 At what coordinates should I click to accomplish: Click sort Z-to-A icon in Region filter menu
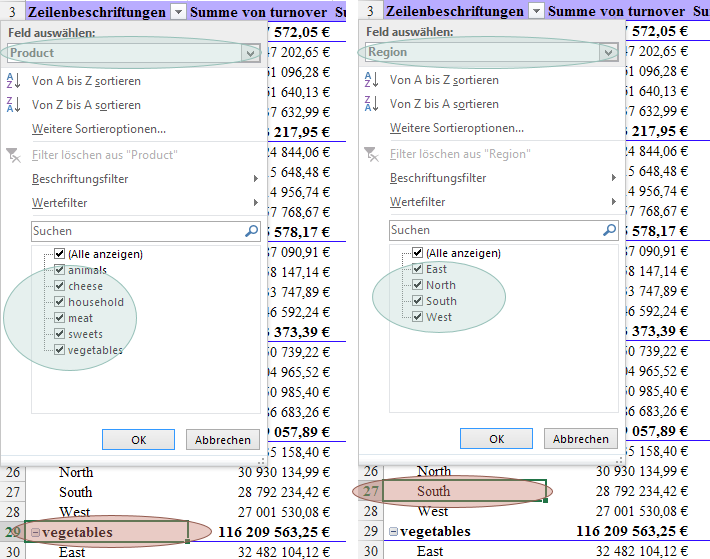point(371,105)
